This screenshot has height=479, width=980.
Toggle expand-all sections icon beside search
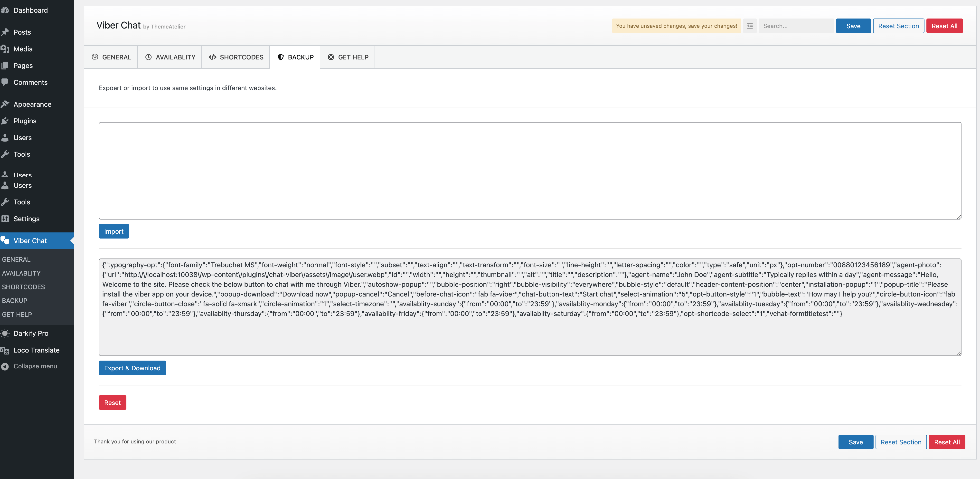[750, 26]
